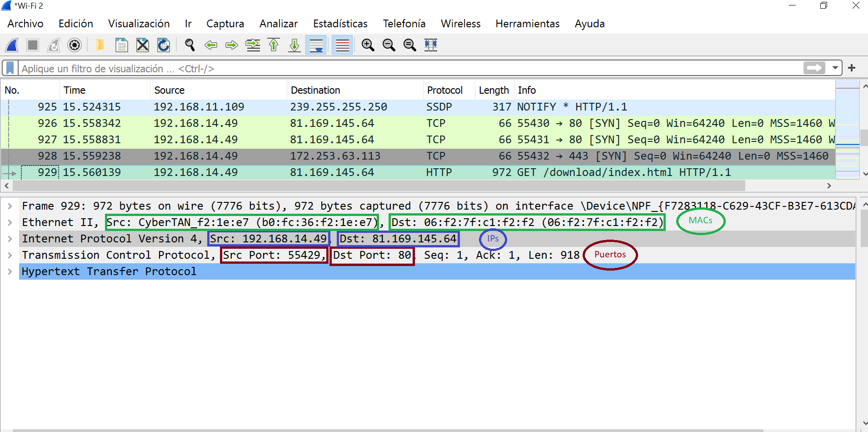This screenshot has height=432, width=868.
Task: Sort packets by the Time column
Action: (x=105, y=90)
